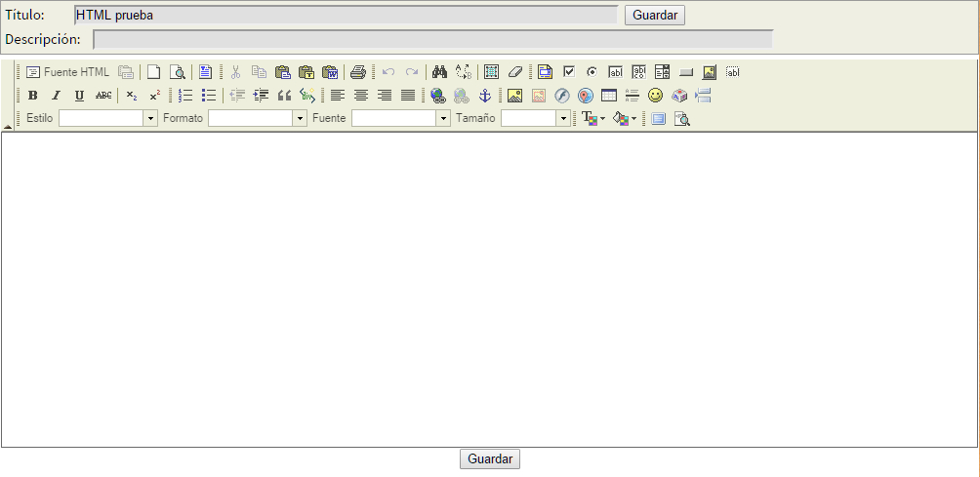
Task: Insert a text field
Action: point(616,72)
